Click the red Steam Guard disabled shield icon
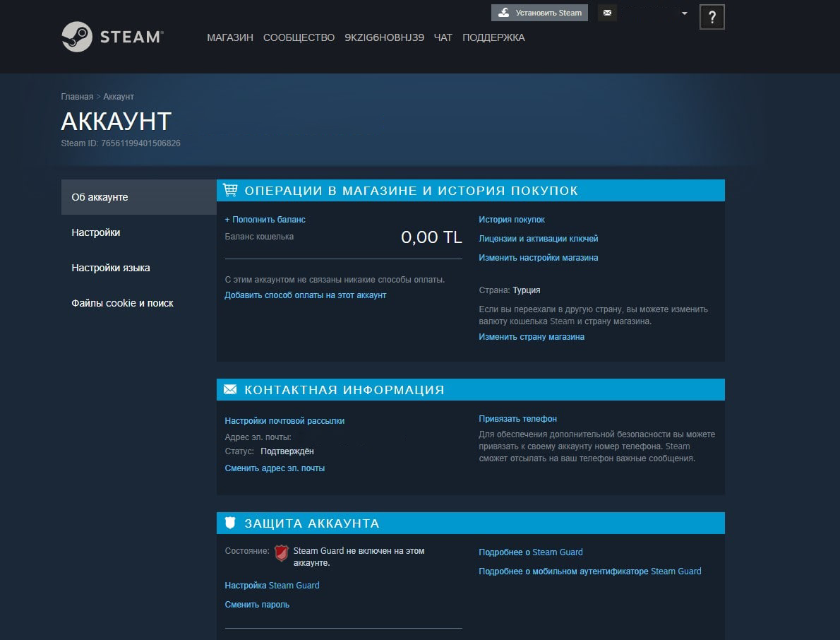The height and width of the screenshot is (640, 840). pyautogui.click(x=281, y=552)
